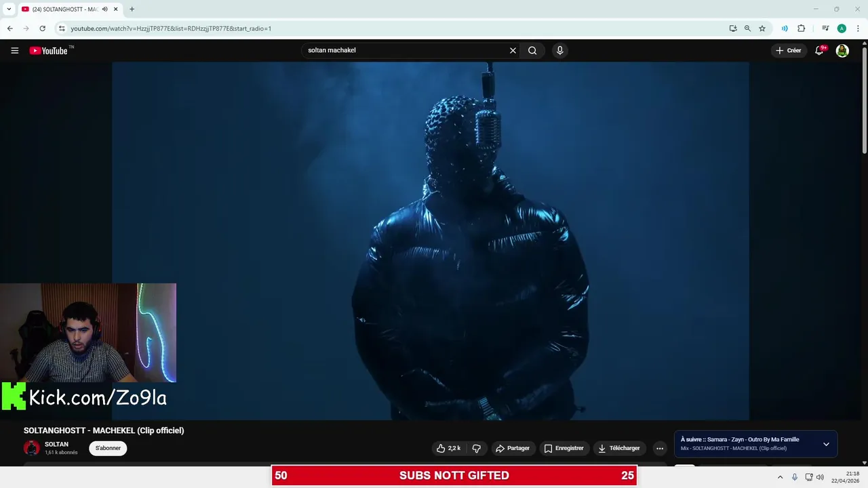Open Chrome profile A avatar

coord(842,28)
